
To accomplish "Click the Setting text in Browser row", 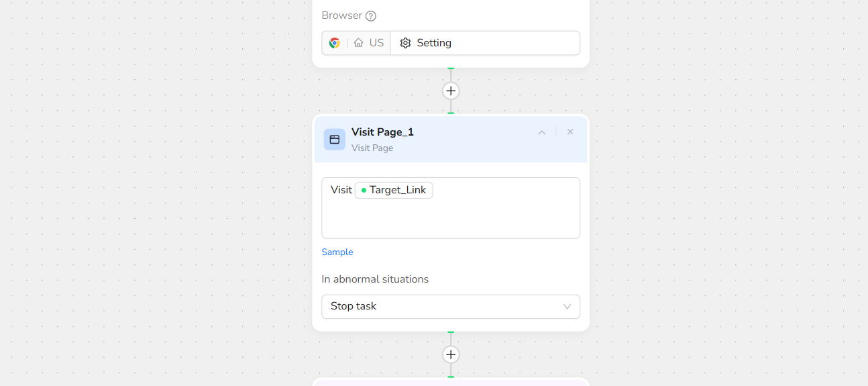I will point(434,43).
